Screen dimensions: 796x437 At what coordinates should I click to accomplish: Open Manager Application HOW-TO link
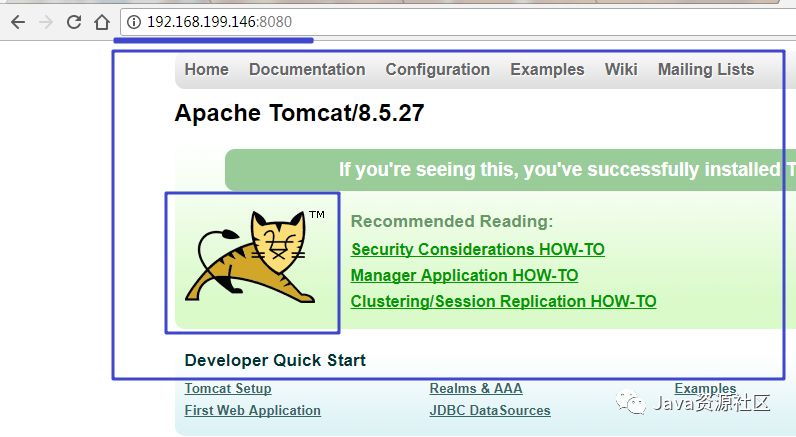coord(465,275)
